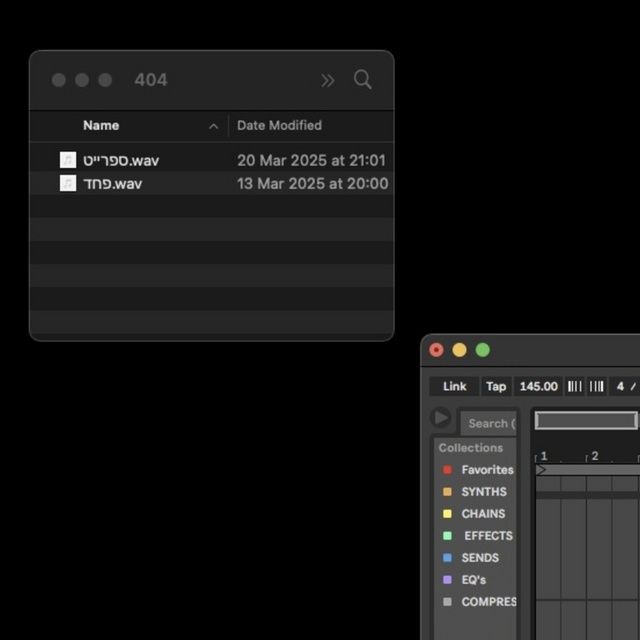Image resolution: width=640 pixels, height=640 pixels.
Task: Click the 145.00 tempo field
Action: (538, 386)
